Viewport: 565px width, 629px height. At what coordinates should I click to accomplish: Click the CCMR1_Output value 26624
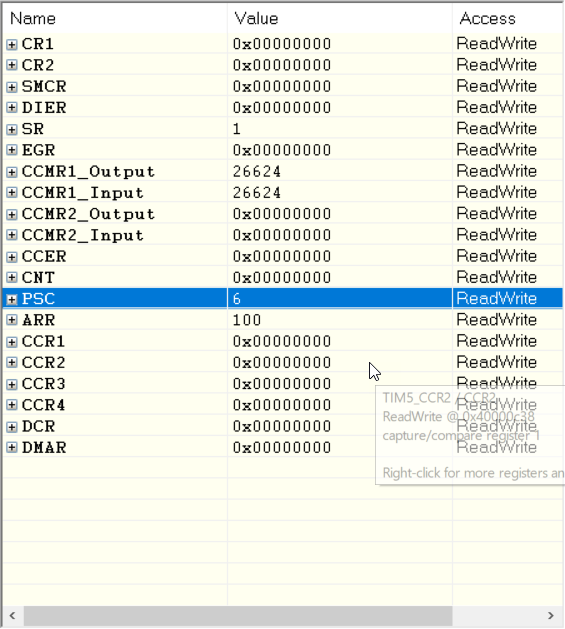tap(257, 172)
